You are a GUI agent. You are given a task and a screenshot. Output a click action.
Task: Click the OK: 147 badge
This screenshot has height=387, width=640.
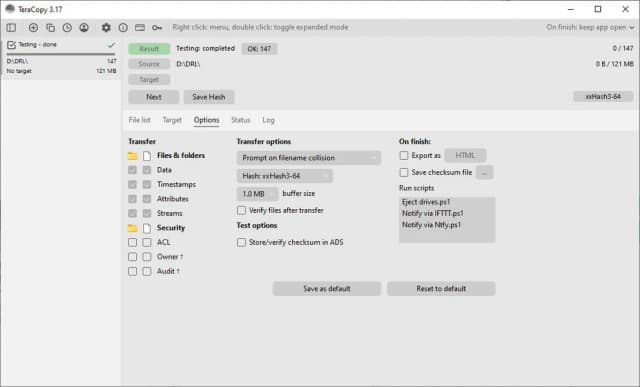click(259, 49)
